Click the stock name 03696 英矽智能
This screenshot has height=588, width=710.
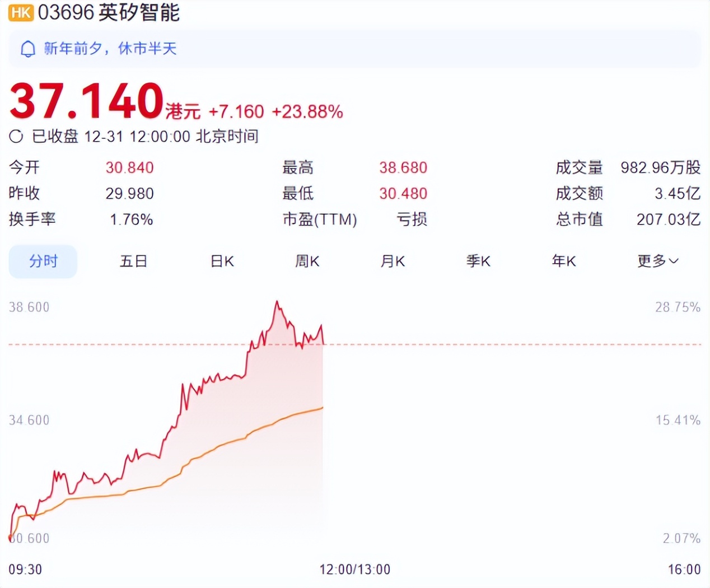[x=109, y=12]
